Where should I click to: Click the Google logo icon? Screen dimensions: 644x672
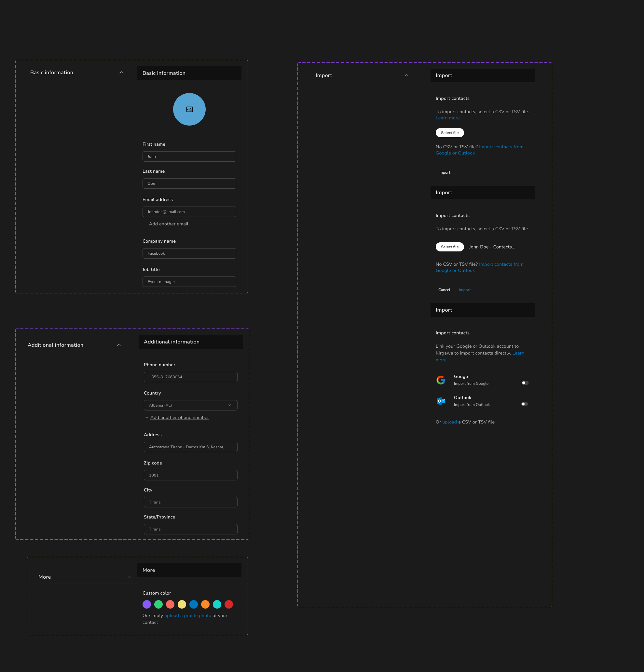441,380
